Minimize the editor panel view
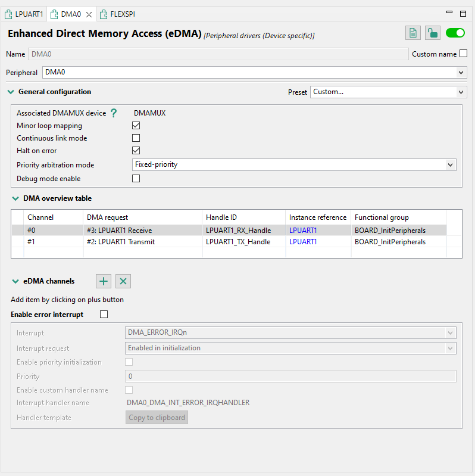Image resolution: width=475 pixels, height=476 pixels. (449, 13)
